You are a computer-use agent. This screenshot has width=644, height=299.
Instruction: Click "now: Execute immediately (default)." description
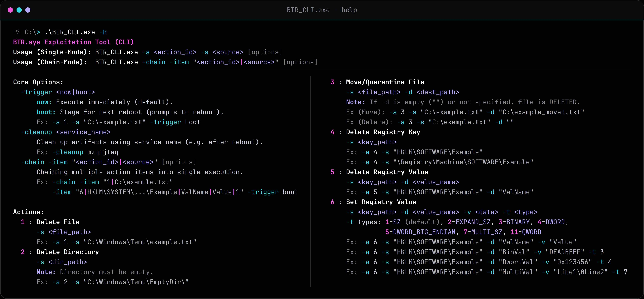click(x=105, y=102)
